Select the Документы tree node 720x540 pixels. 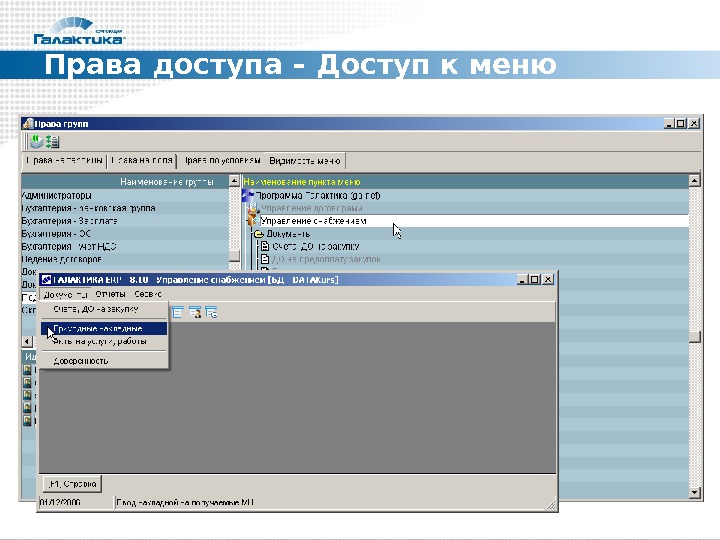[465, 234]
